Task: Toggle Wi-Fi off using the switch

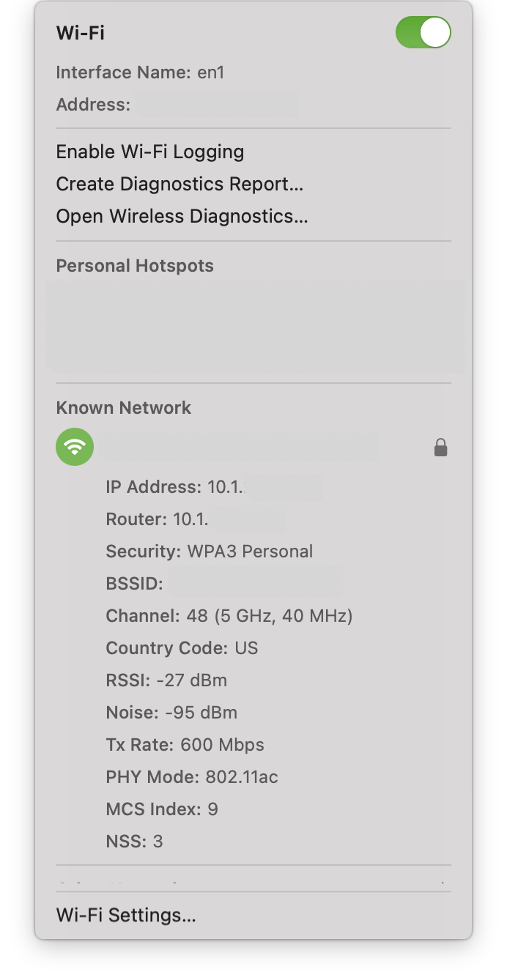Action: [423, 32]
